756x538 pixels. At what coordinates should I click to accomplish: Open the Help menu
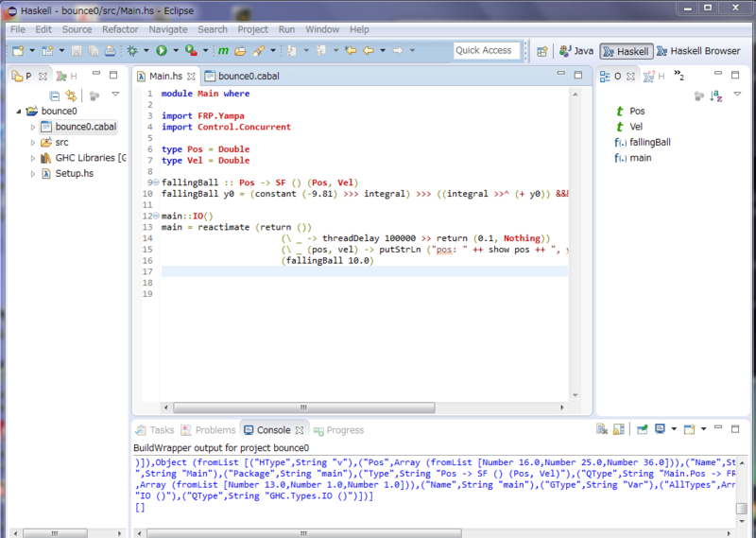[x=359, y=29]
